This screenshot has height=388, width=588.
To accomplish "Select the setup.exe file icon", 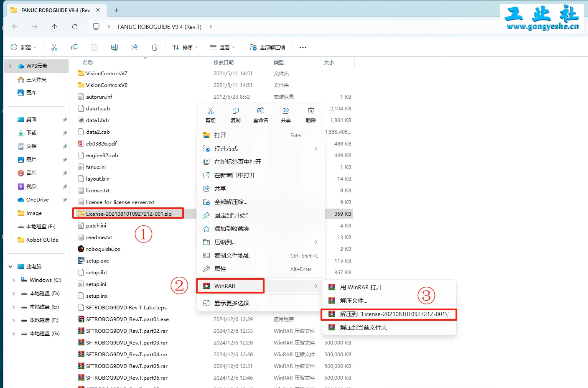I will [x=81, y=260].
